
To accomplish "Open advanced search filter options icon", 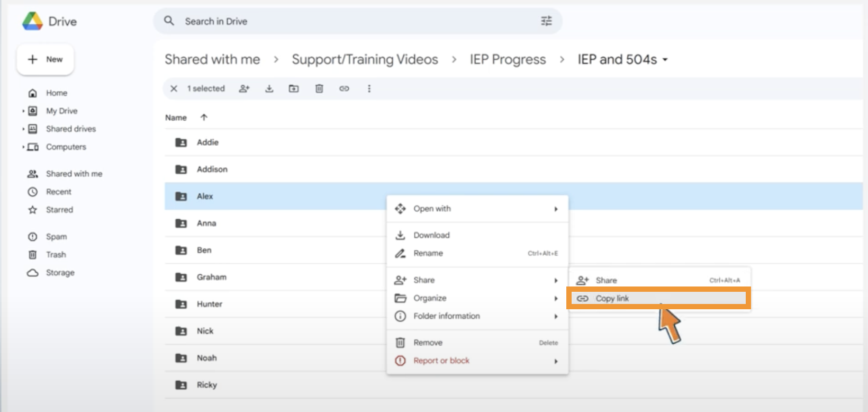I will coord(546,21).
